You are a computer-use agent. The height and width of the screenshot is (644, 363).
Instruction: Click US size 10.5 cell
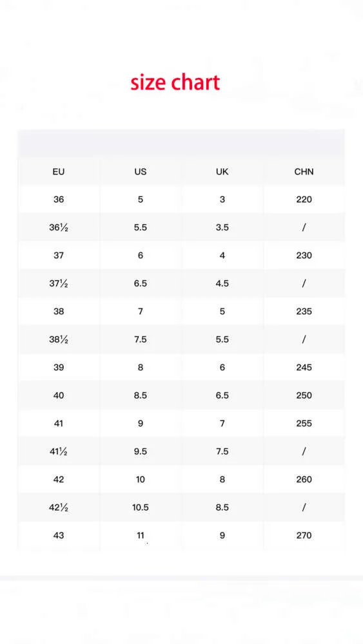(140, 507)
